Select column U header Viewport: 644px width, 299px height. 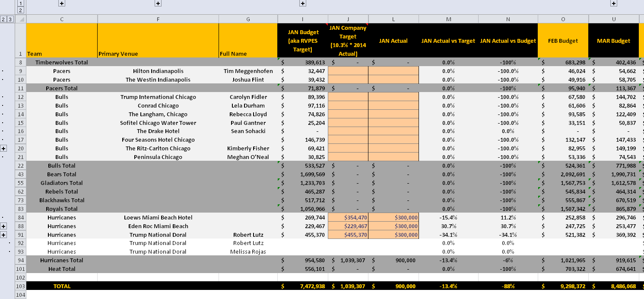coord(614,19)
